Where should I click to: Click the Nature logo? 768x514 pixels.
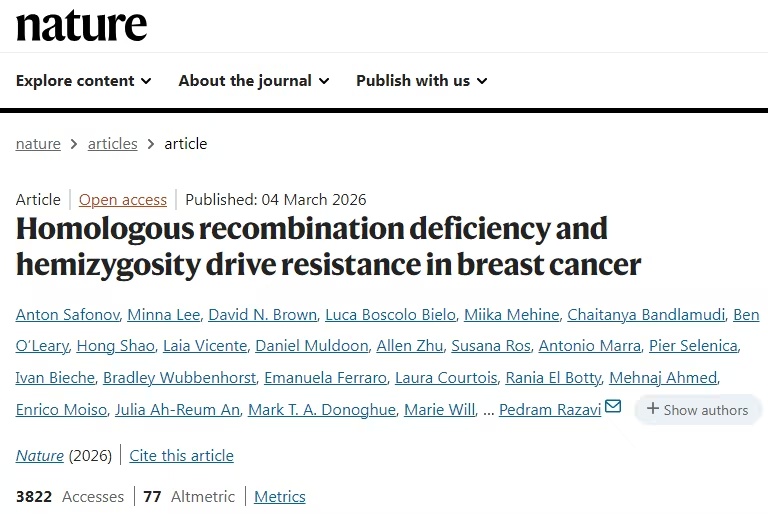click(x=81, y=25)
